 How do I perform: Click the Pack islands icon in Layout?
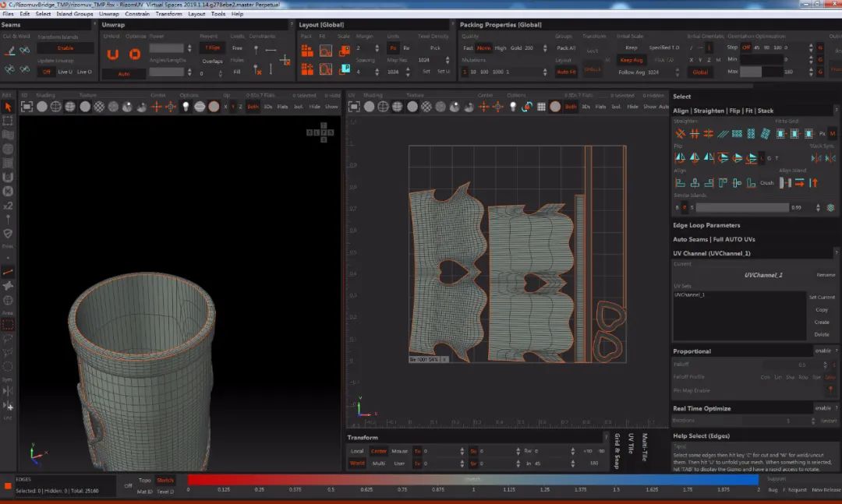click(x=307, y=51)
